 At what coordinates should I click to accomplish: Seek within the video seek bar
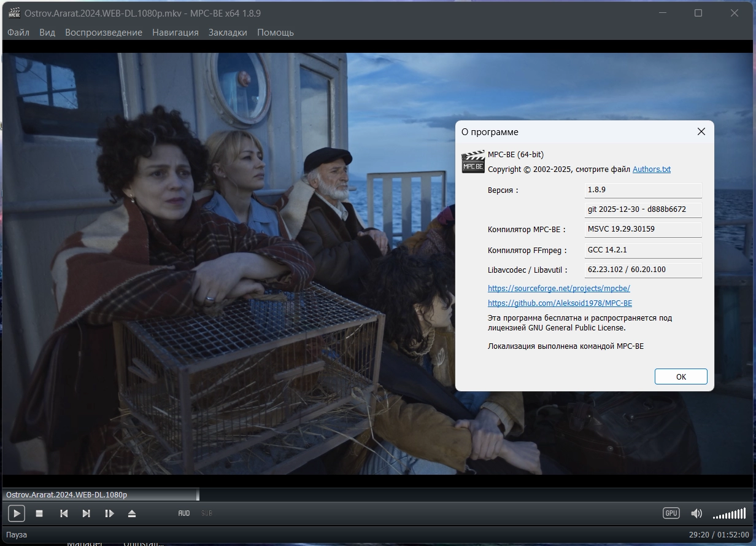coord(378,494)
